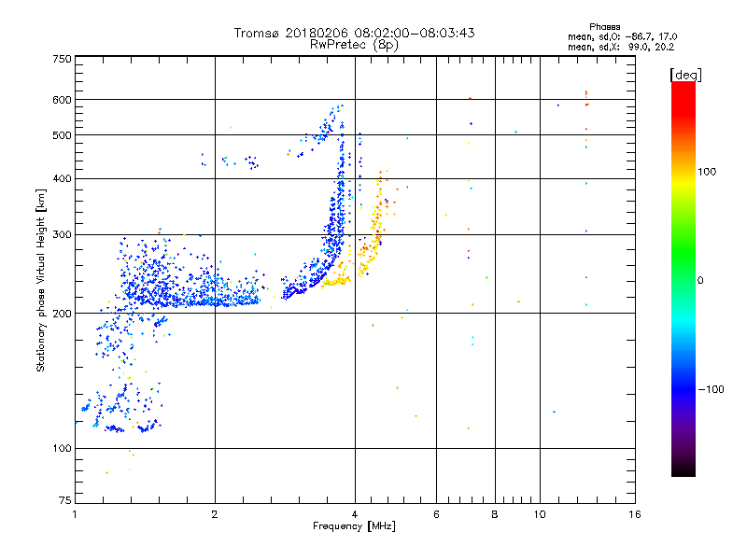747x560 pixels.
Task: Click the y-axis tick label "750"
Action: click(62, 59)
